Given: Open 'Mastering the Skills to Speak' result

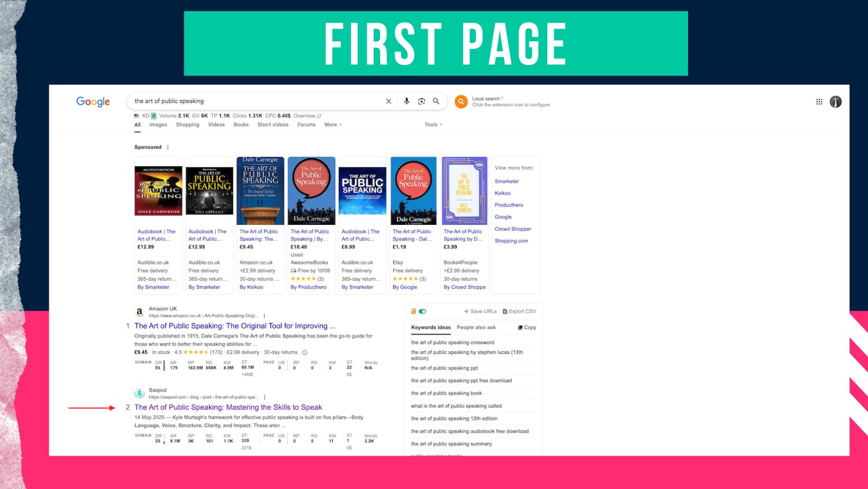Looking at the screenshot, I should pos(228,408).
